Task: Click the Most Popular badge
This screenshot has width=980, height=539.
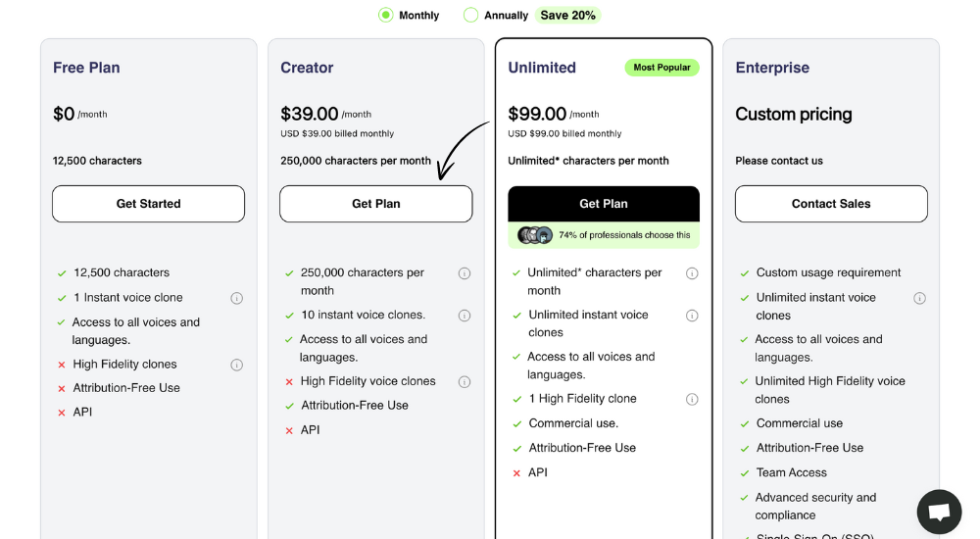Action: [661, 68]
